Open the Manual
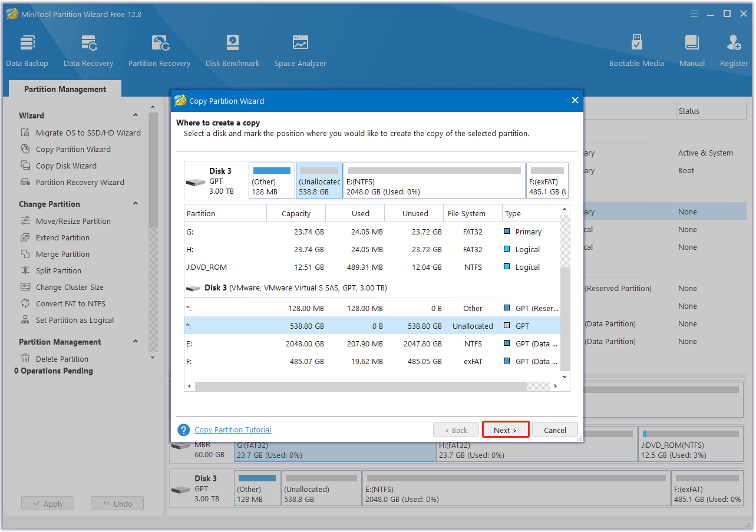 (x=692, y=51)
